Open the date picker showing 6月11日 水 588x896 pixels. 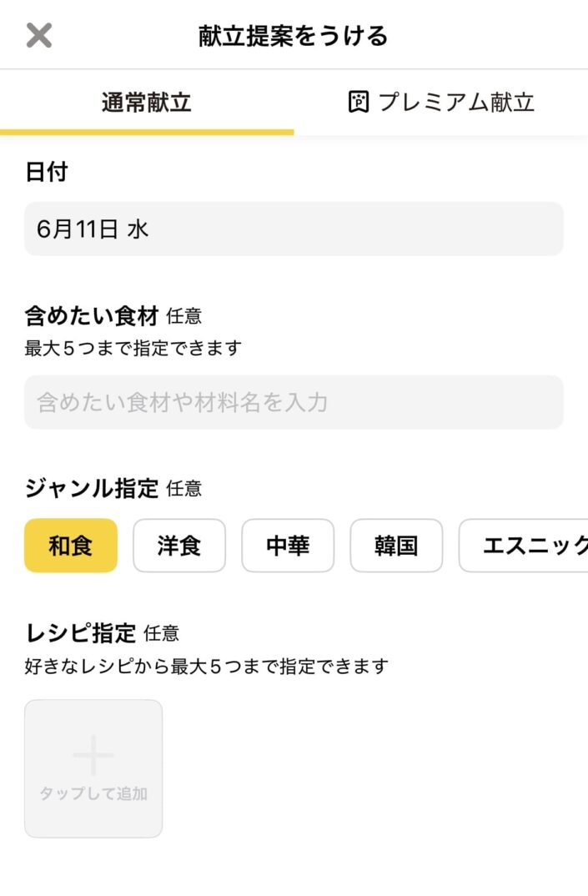pos(294,229)
